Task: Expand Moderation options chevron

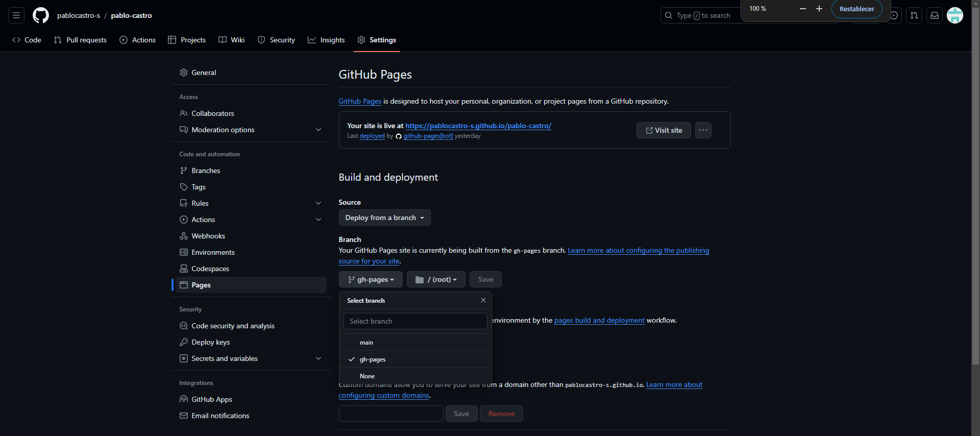Action: (318, 130)
